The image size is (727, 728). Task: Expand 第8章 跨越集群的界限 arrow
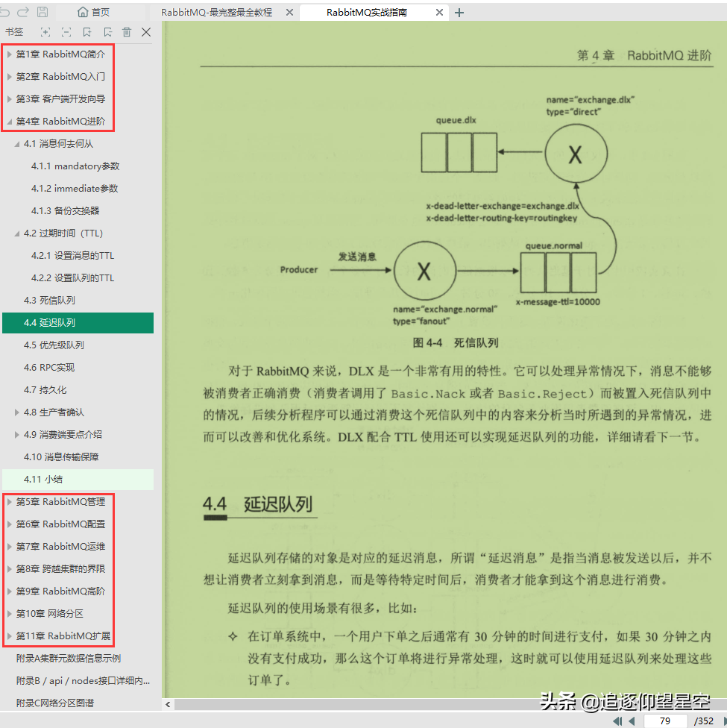pos(9,568)
